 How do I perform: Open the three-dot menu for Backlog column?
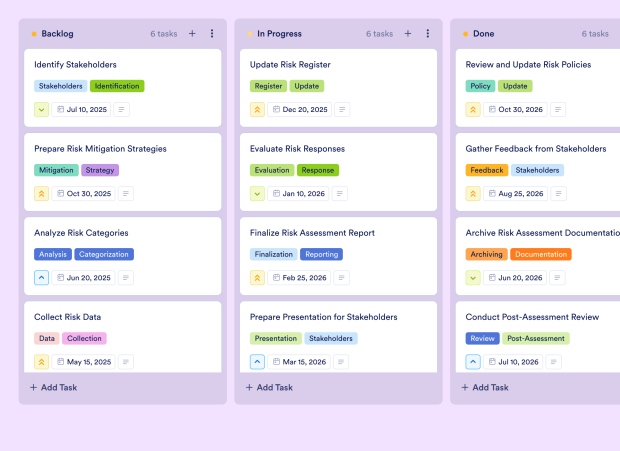212,34
